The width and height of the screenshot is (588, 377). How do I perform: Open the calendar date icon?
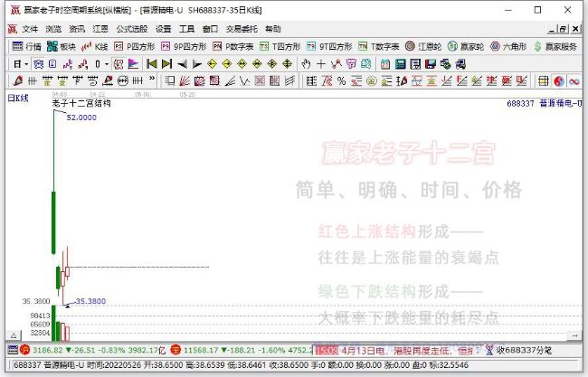click(385, 64)
